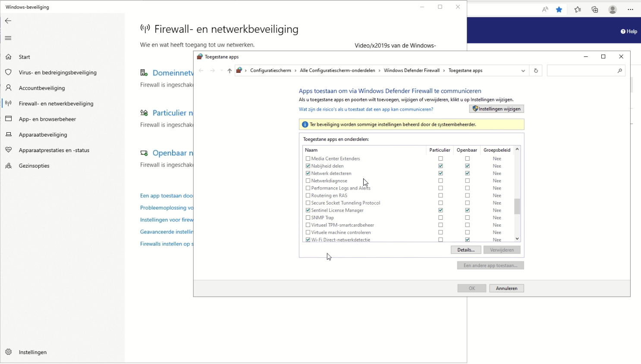The width and height of the screenshot is (641, 364).
Task: Toggle Sentinel License Manager Openbaar checkbox
Action: 467,210
